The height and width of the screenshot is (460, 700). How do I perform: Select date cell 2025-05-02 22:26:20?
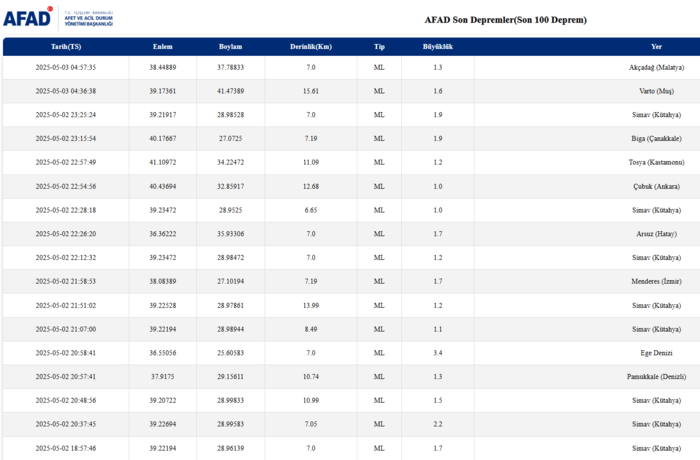click(66, 234)
